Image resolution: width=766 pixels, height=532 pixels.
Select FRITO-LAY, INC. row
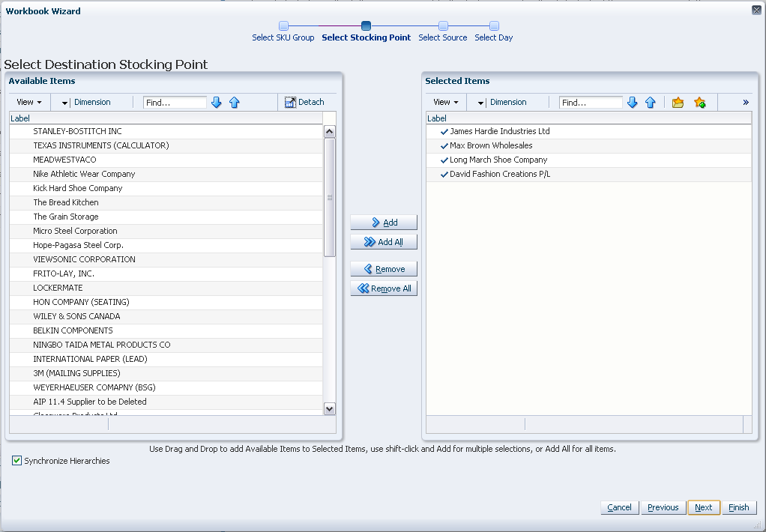(x=166, y=273)
